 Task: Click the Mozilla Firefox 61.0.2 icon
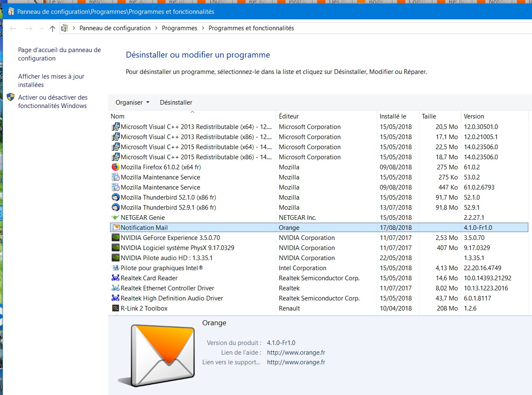[115, 167]
